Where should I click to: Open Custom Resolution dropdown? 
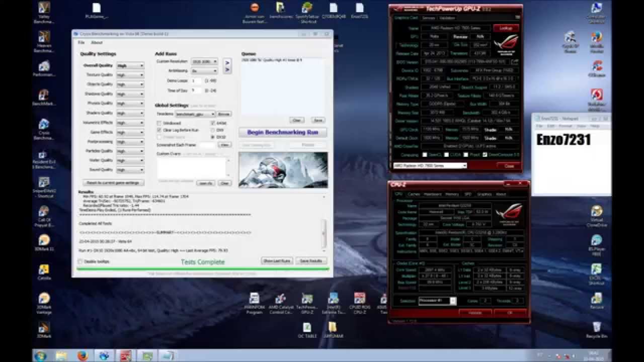tap(204, 61)
